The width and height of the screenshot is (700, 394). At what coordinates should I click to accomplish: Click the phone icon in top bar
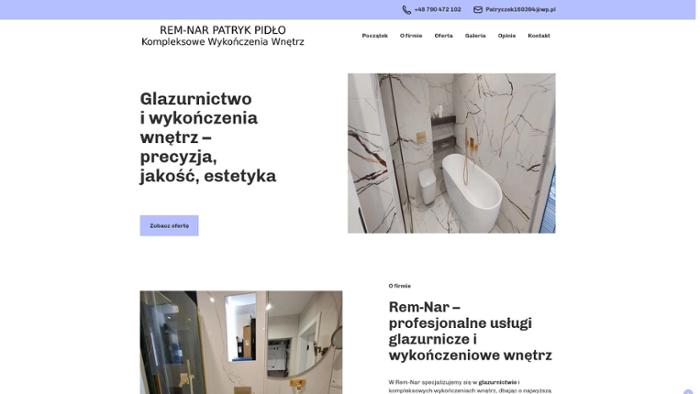click(x=406, y=10)
